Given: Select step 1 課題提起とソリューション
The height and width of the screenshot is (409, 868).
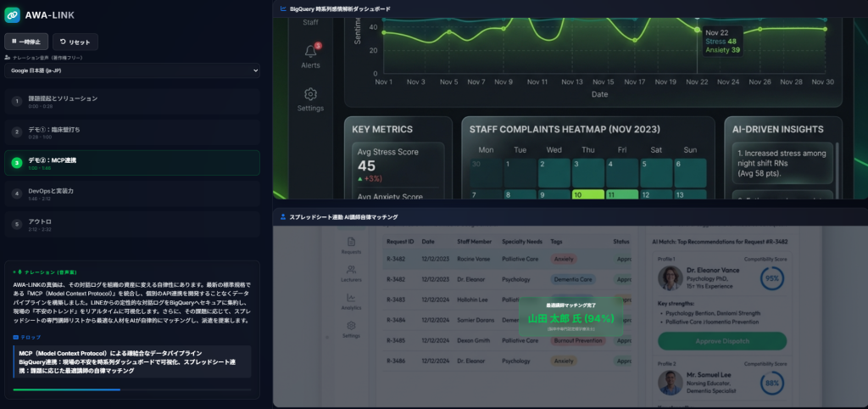Looking at the screenshot, I should tap(132, 102).
